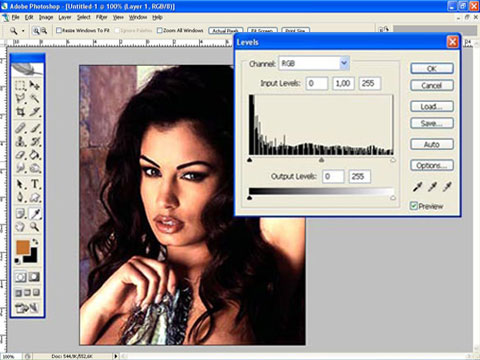Screen dimensions: 480x360
Task: Open the Image menu
Action: pos(46,17)
